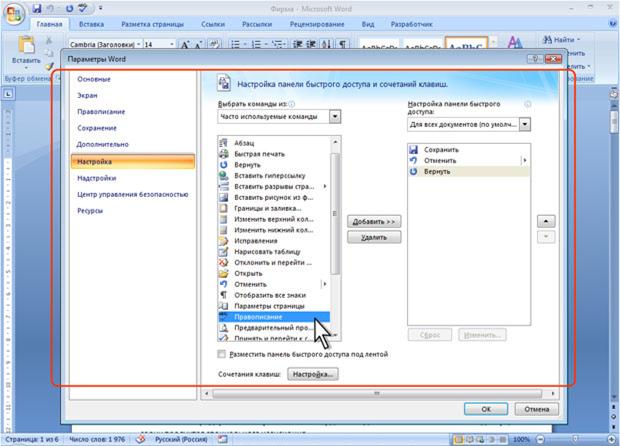Click the commands list vertical scrollbar

point(335,214)
